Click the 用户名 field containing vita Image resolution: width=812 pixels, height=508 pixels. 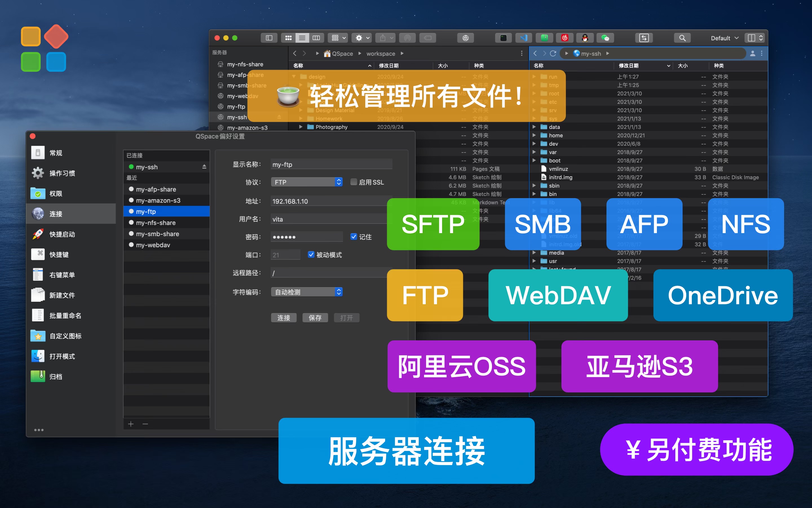(332, 219)
